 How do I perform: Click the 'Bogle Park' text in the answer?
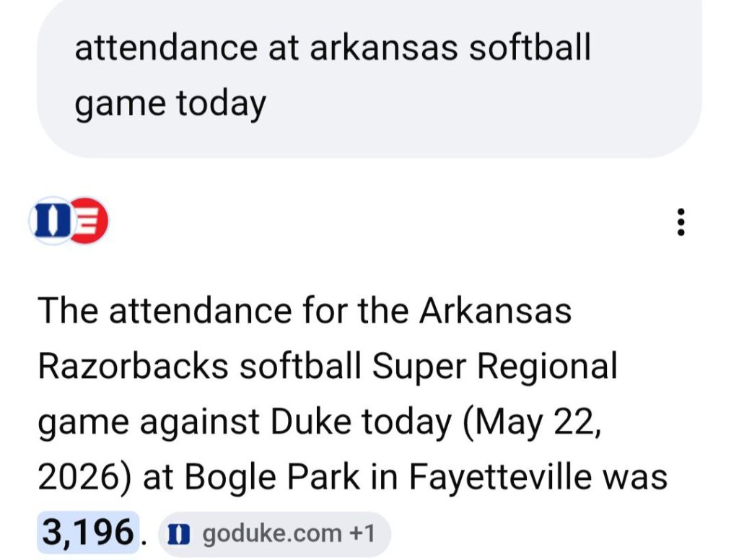[x=272, y=477]
